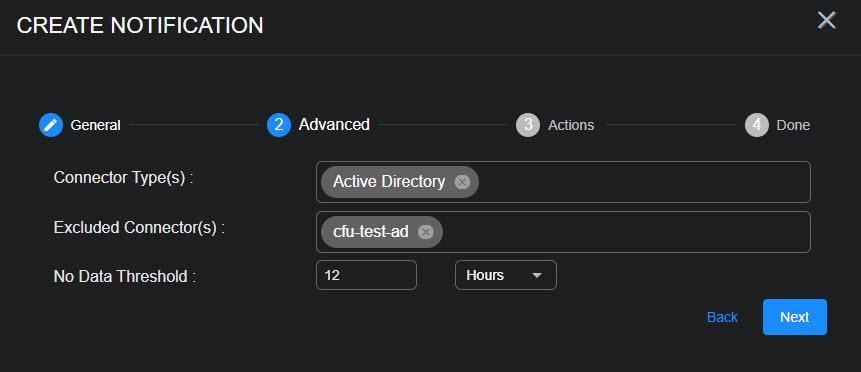Click the Active Directory tag chip

(400, 182)
